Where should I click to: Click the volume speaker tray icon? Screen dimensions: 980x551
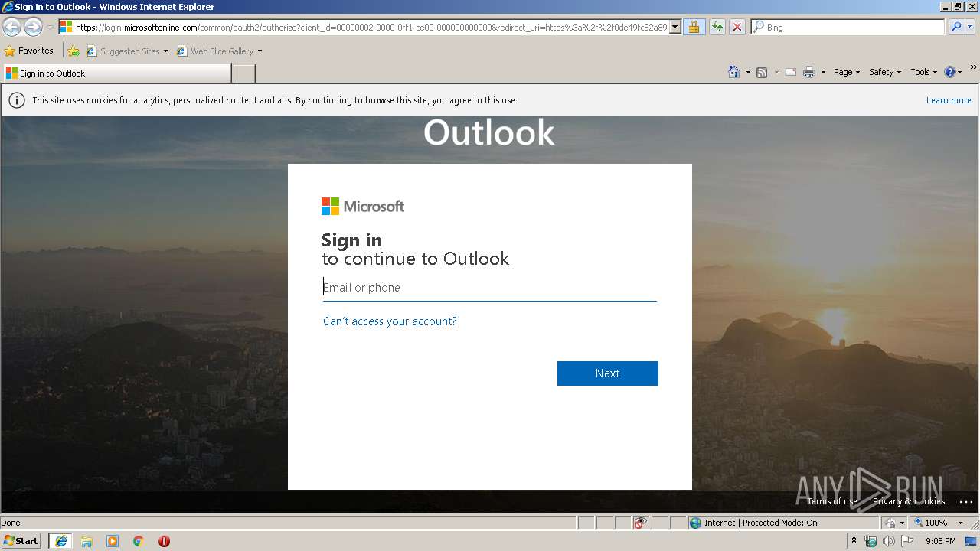click(888, 541)
